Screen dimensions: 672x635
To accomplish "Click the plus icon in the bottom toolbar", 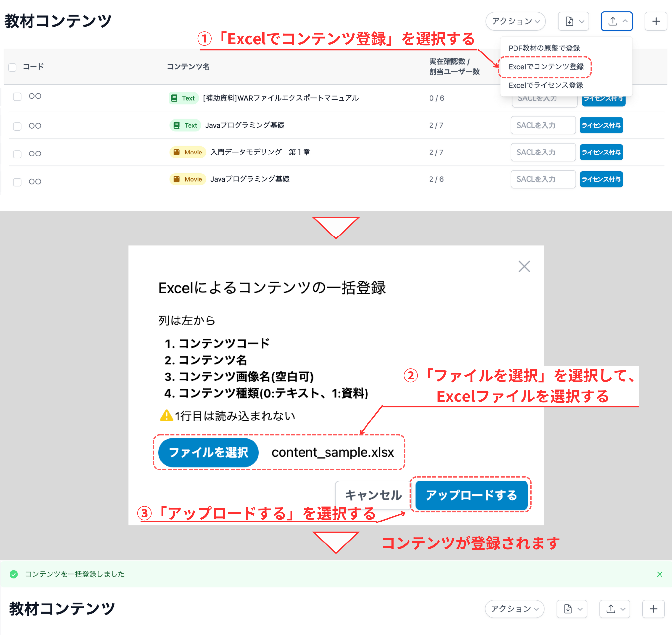I will (653, 609).
